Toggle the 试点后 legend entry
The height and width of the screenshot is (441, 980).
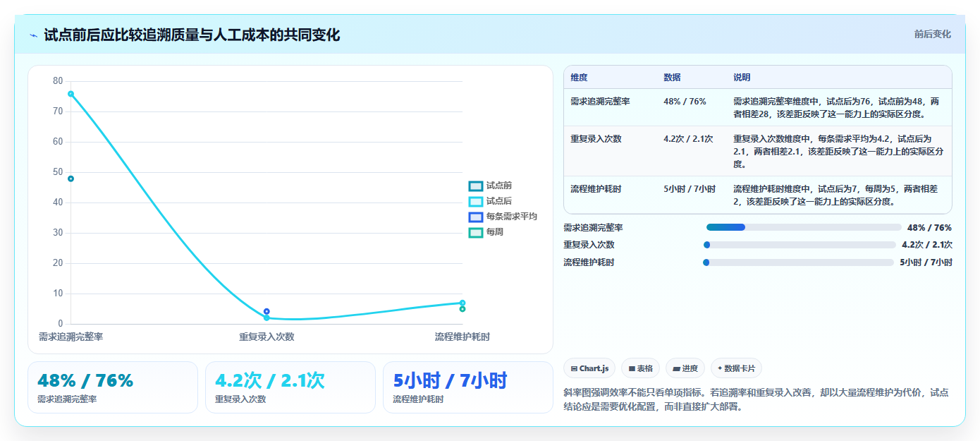pyautogui.click(x=491, y=201)
